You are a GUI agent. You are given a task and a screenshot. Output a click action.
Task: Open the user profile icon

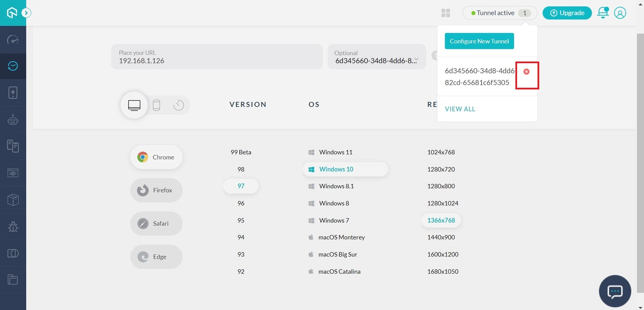[x=620, y=13]
